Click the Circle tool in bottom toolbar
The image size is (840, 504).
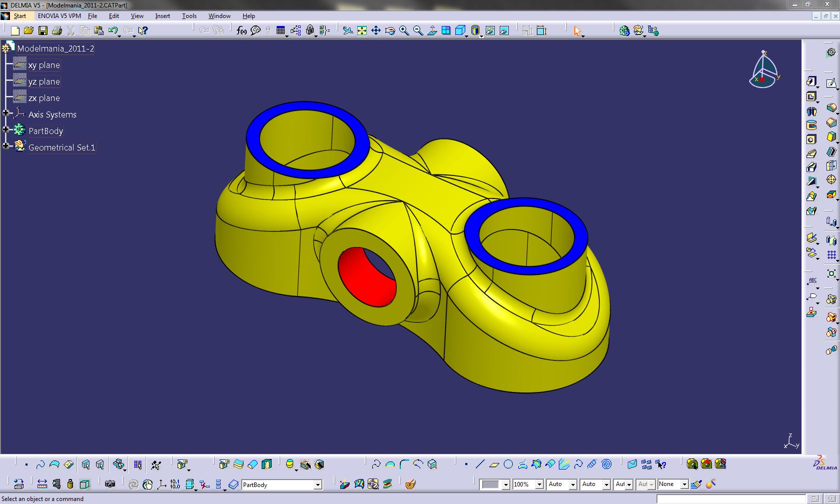tap(508, 464)
